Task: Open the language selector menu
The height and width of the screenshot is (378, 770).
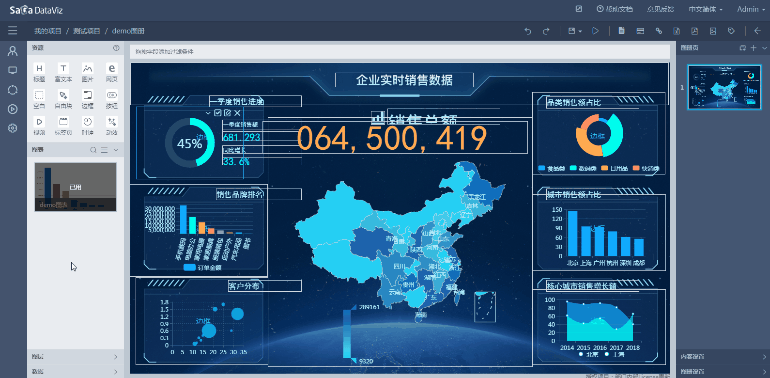Action: pos(705,9)
